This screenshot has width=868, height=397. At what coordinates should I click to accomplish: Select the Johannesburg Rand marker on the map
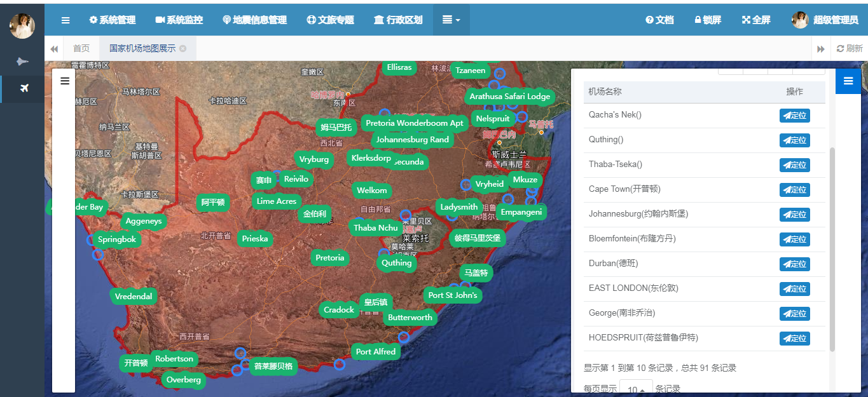pos(412,140)
